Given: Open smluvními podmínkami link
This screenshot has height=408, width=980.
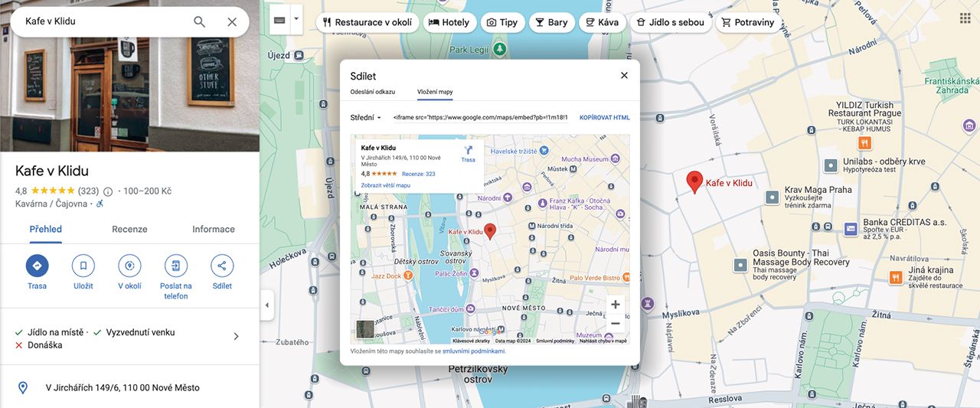Looking at the screenshot, I should pyautogui.click(x=474, y=351).
